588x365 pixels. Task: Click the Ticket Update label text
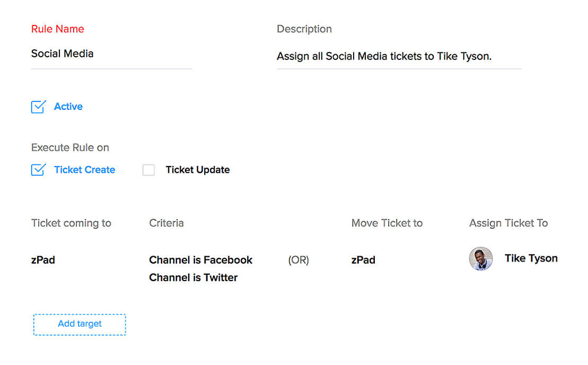197,170
